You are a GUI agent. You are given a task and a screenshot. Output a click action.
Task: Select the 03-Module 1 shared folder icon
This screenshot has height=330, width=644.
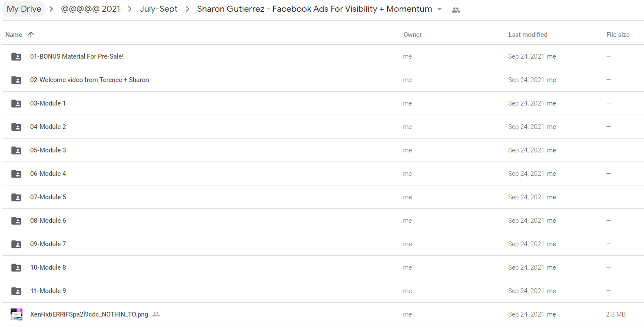pos(16,103)
